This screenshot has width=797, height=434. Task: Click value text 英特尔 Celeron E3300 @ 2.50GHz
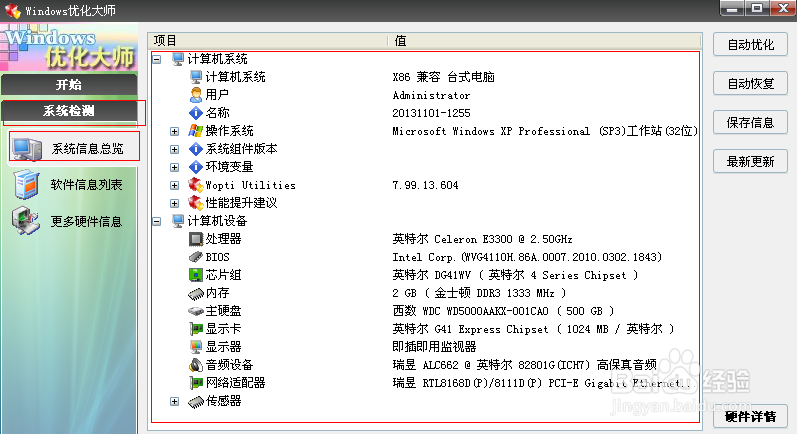pos(482,239)
